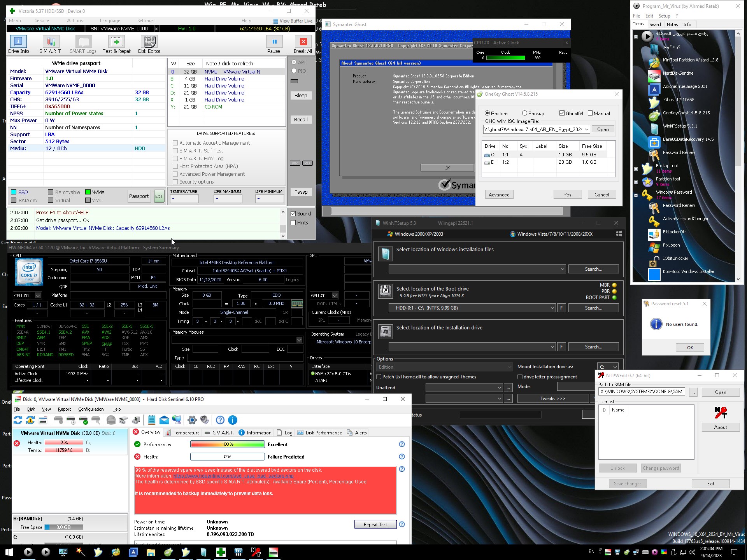This screenshot has height=560, width=747.
Task: Switch to Windows 2000/XP/2003 tab in WinNTSetup
Action: click(x=415, y=234)
